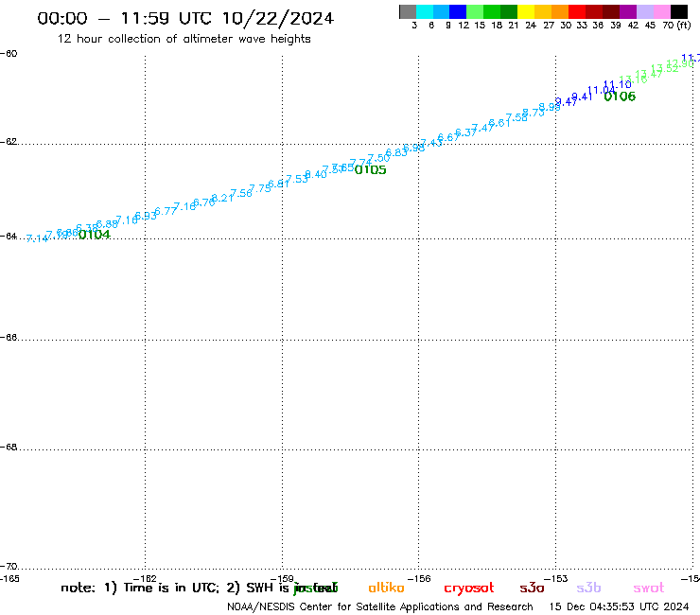Pick the yellow swatch in the color bar
700x615 pixels.
(526, 11)
